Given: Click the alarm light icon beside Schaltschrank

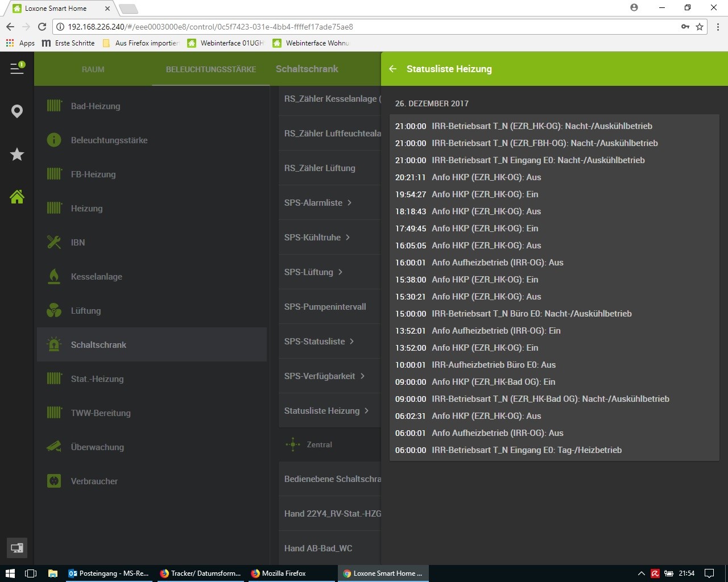Looking at the screenshot, I should [54, 344].
